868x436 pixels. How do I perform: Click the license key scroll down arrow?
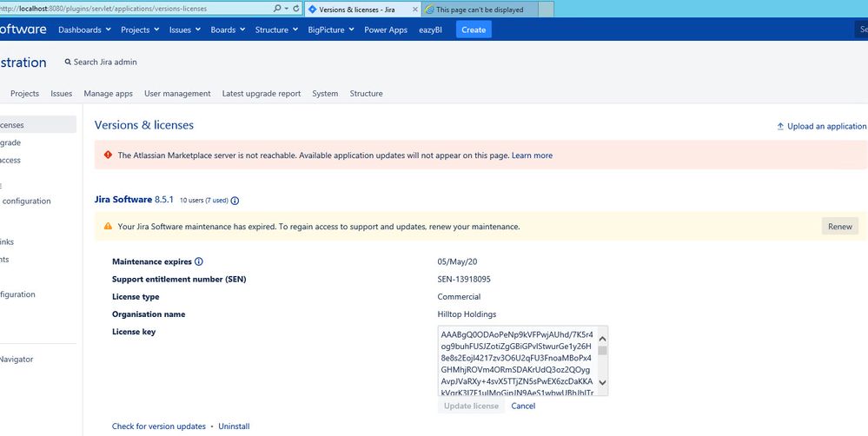click(x=603, y=382)
